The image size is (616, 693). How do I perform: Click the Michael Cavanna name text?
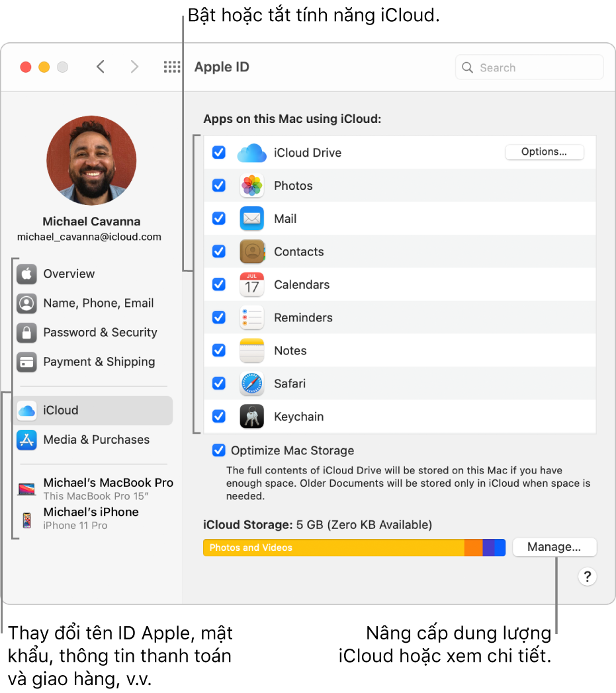91,222
